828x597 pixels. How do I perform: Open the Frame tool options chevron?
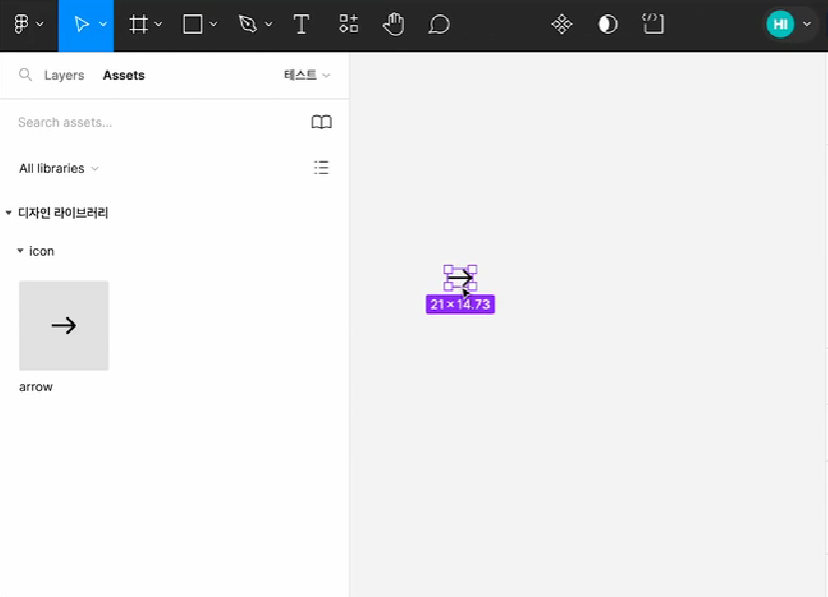(158, 24)
